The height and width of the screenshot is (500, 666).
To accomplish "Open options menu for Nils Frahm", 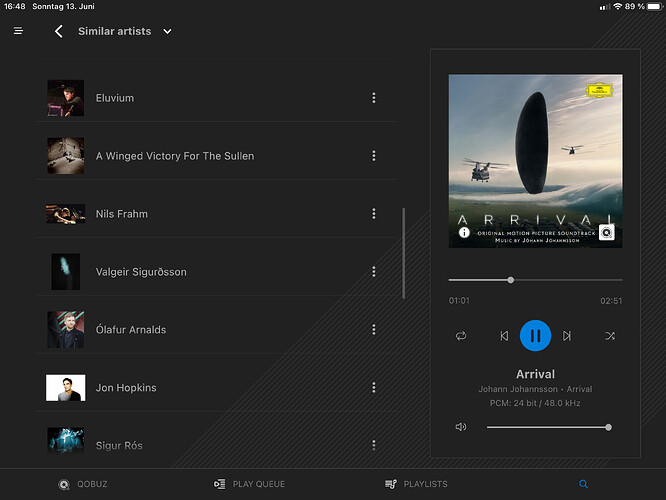I will [374, 214].
